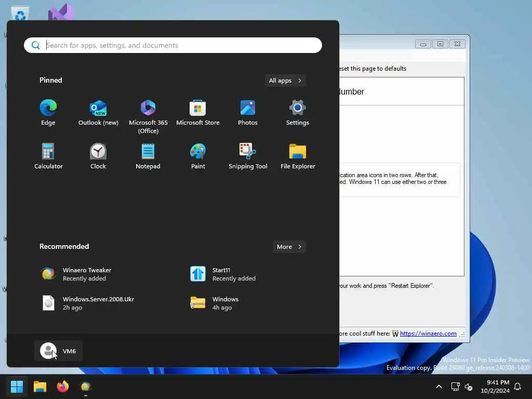Image resolution: width=532 pixels, height=399 pixels.
Task: Click the muted volume tray icon
Action: pyautogui.click(x=469, y=387)
